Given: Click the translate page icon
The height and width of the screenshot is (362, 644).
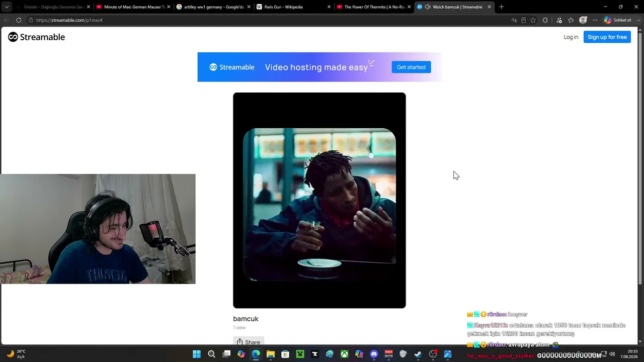Looking at the screenshot, I should tap(514, 20).
